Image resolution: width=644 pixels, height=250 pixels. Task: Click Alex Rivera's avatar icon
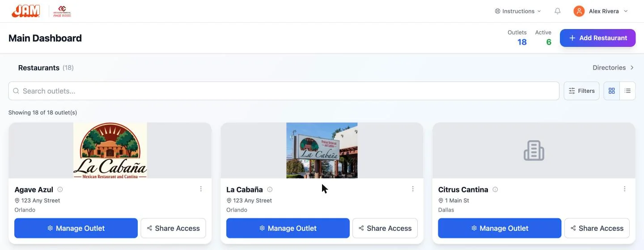click(579, 11)
